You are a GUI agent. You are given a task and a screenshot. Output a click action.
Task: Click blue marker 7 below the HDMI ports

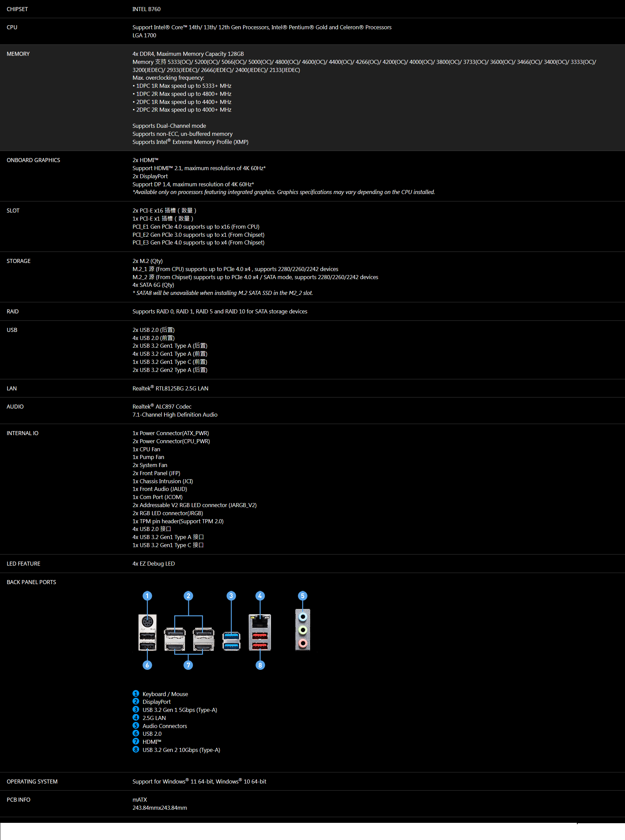(188, 665)
